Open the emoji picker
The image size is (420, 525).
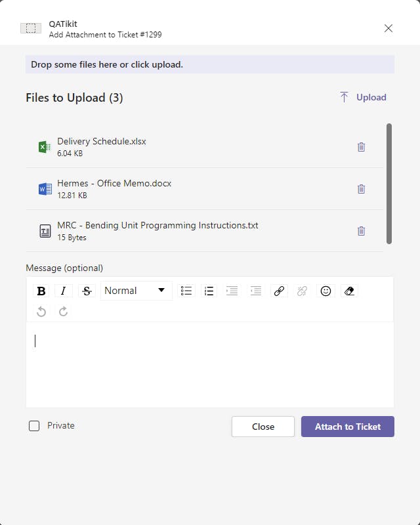(x=325, y=291)
